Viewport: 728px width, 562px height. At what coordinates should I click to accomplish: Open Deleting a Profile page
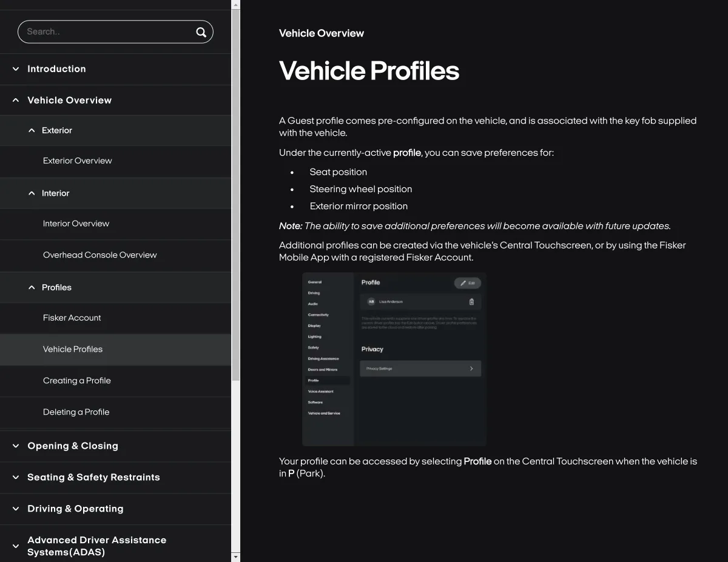76,412
